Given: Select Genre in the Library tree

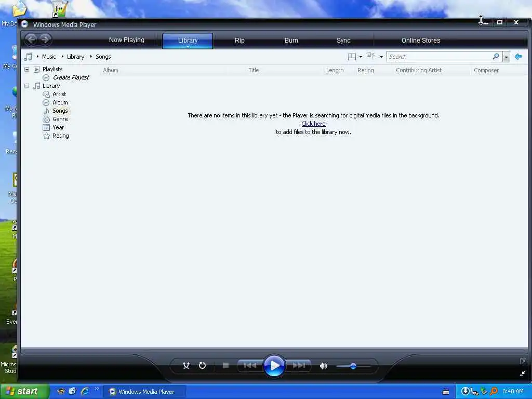Looking at the screenshot, I should coord(60,119).
